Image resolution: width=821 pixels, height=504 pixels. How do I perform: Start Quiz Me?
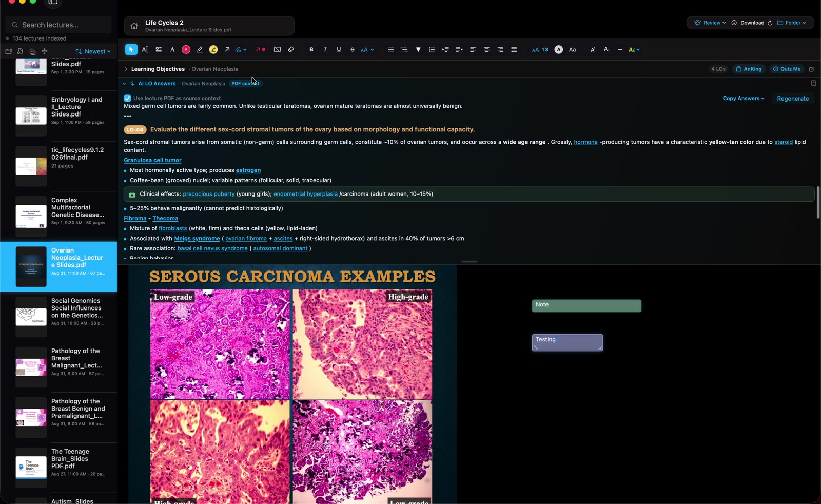(787, 69)
